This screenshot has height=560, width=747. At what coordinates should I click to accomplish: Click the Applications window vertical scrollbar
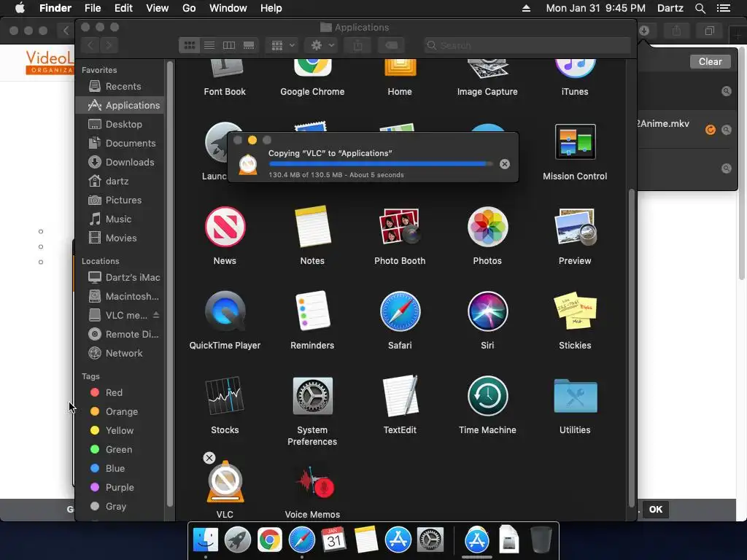[632, 348]
